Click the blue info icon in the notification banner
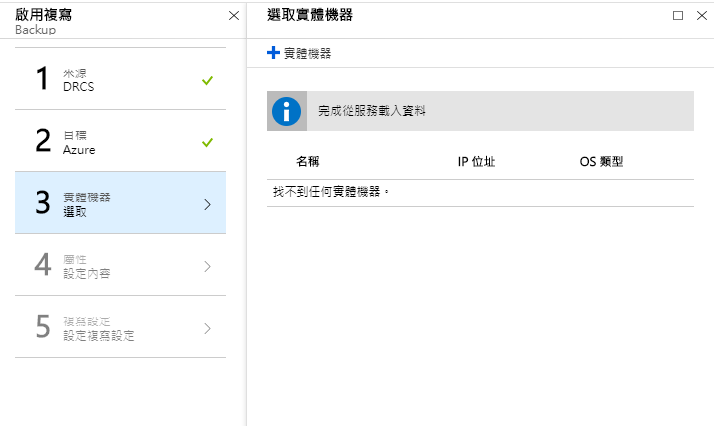 pyautogui.click(x=286, y=111)
